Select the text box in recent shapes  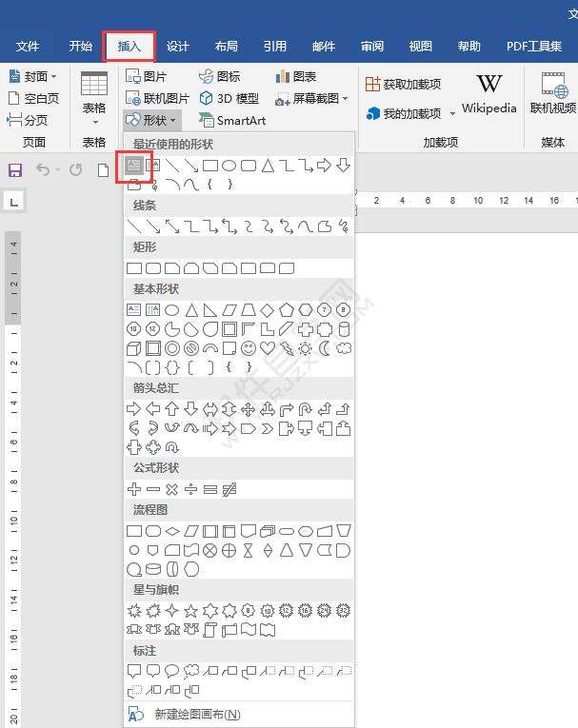134,165
